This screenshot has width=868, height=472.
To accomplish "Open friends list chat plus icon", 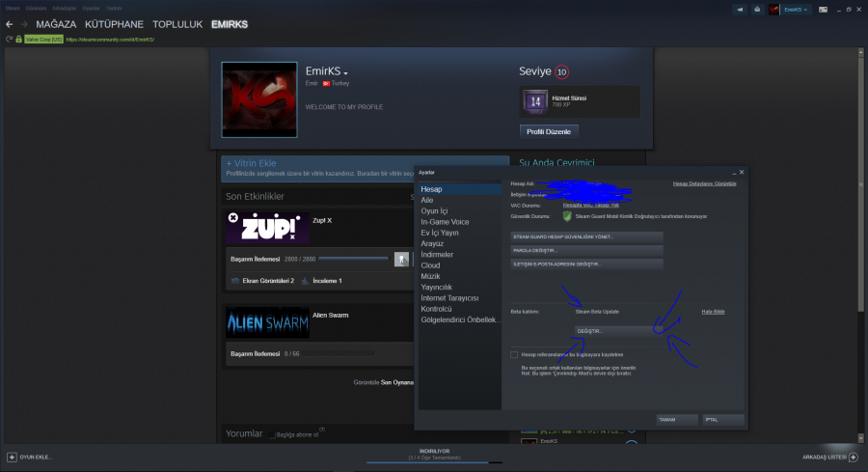I will pyautogui.click(x=854, y=458).
